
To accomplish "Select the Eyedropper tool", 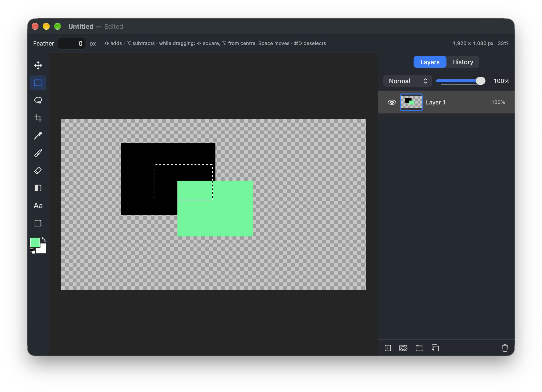I will 38,135.
